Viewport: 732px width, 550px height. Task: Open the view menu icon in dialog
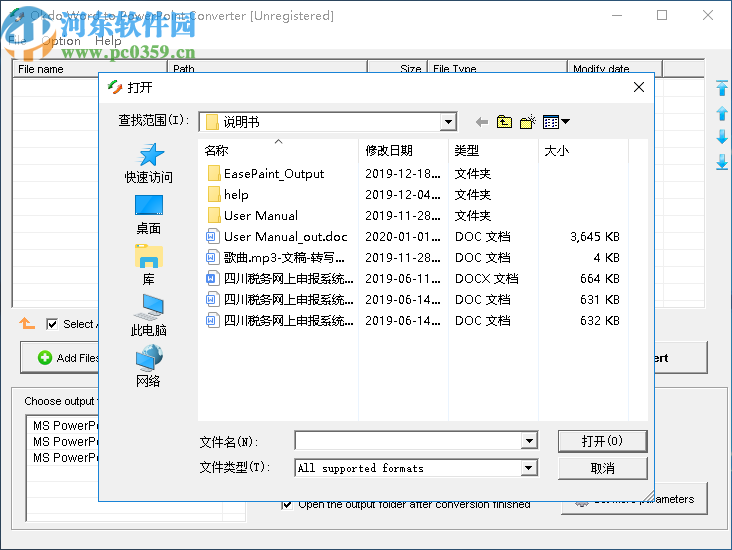(556, 122)
